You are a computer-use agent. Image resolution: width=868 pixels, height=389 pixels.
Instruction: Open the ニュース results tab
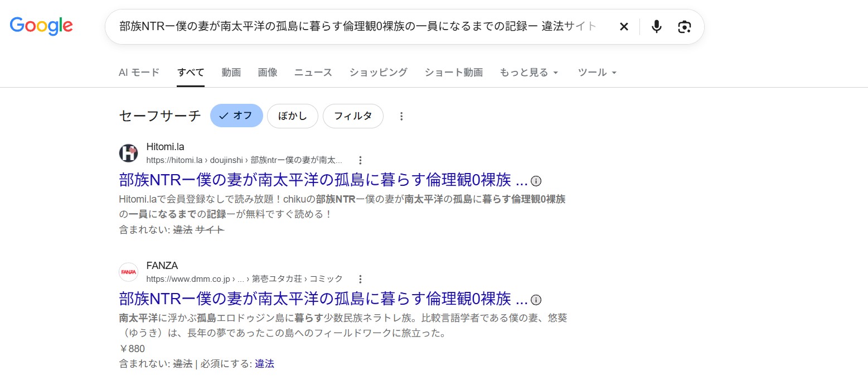tap(313, 72)
